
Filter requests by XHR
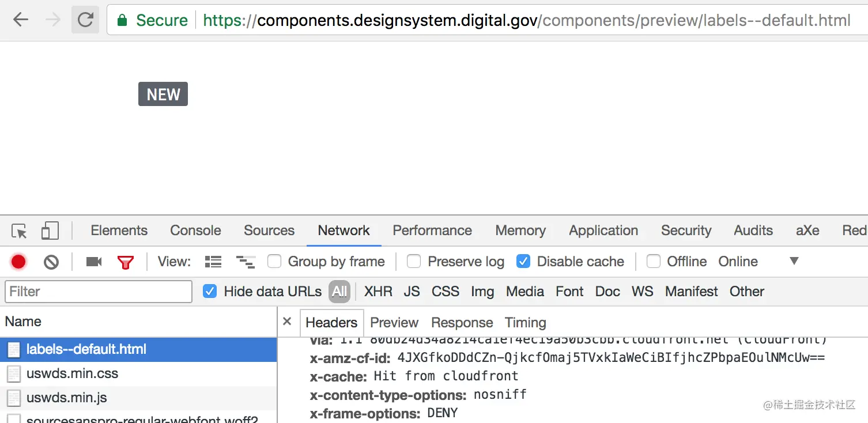click(x=378, y=292)
